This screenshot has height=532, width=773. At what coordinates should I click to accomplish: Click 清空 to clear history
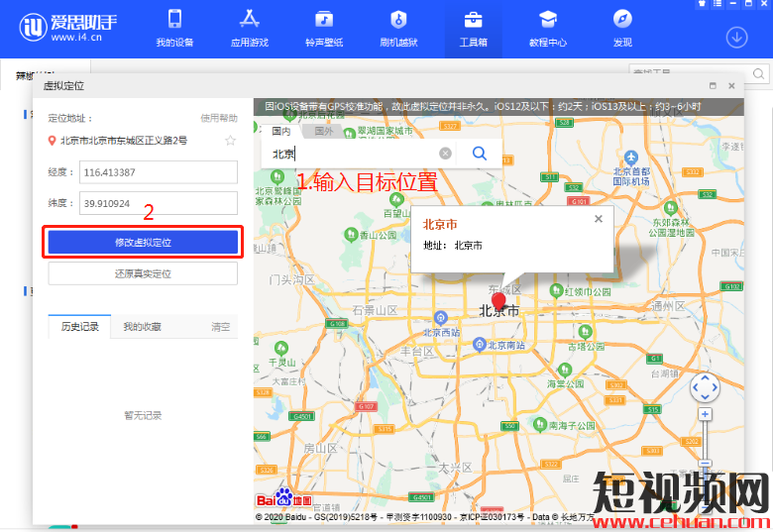pos(220,327)
